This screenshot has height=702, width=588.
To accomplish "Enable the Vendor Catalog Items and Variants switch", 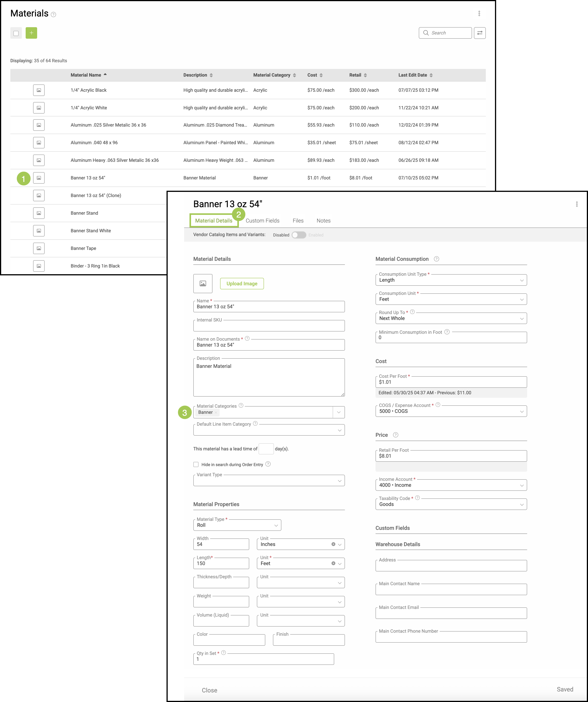I will pos(299,235).
